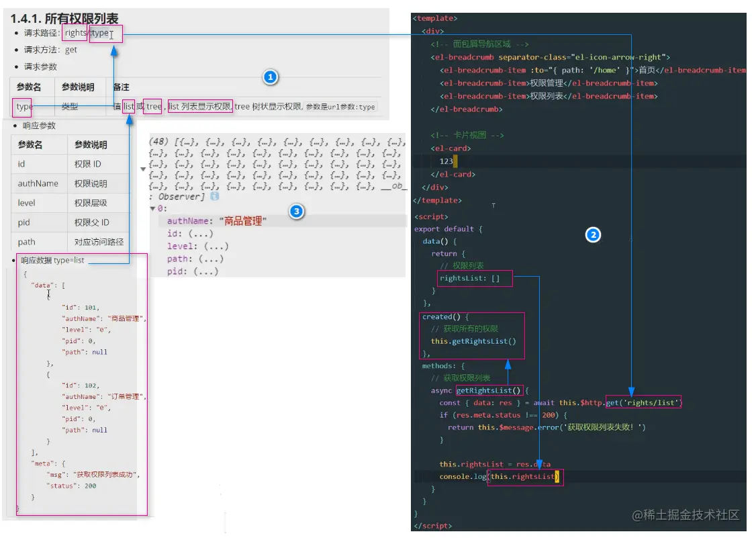Viewport: 756px width, 538px height.
Task: Click the opening <template> tag in the editor
Action: pos(434,18)
